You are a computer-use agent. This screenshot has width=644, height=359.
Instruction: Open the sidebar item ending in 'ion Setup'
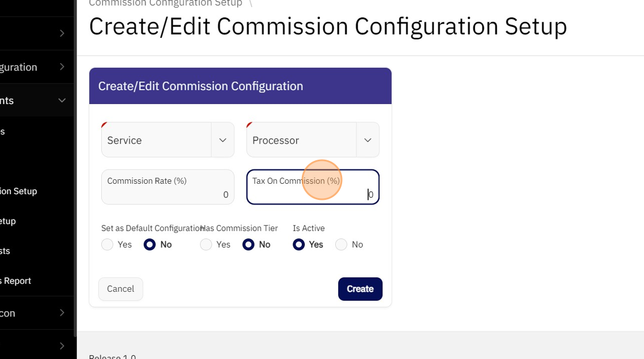(x=18, y=191)
